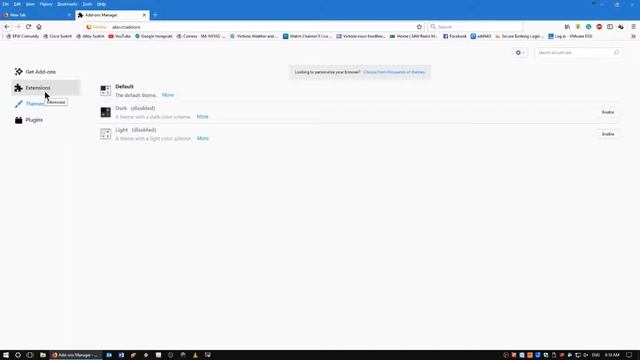Screen dimensions: 640x360
Task: Close the New Tab tab
Action: [69, 15]
